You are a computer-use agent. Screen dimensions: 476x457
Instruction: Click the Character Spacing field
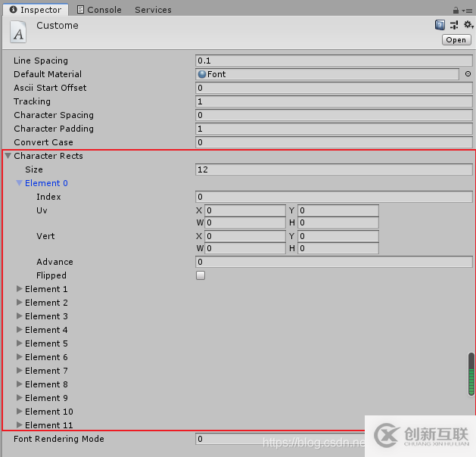coord(334,115)
